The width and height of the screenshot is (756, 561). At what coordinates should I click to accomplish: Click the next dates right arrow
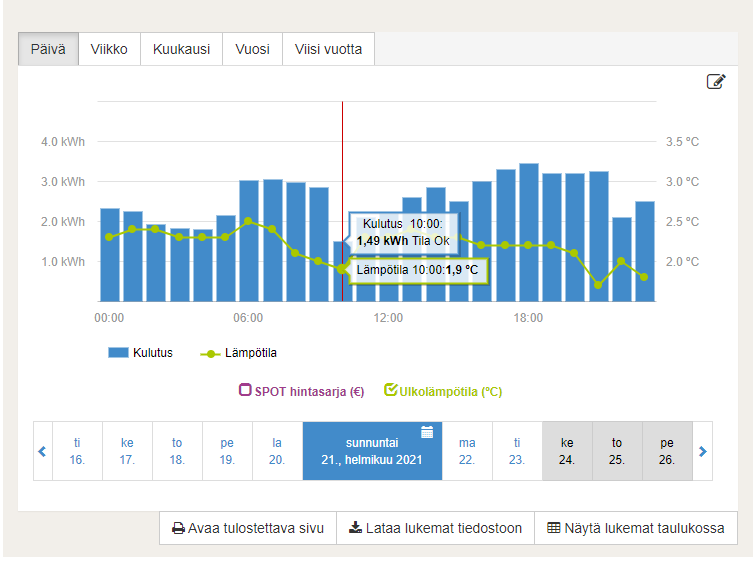click(703, 451)
